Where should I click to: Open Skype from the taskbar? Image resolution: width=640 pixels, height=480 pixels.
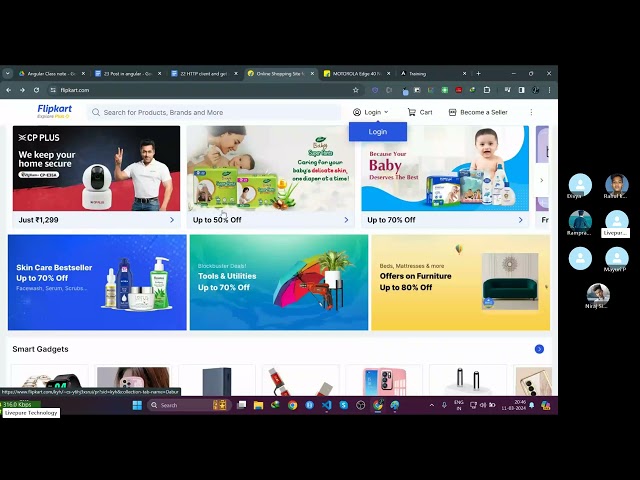pyautogui.click(x=343, y=405)
